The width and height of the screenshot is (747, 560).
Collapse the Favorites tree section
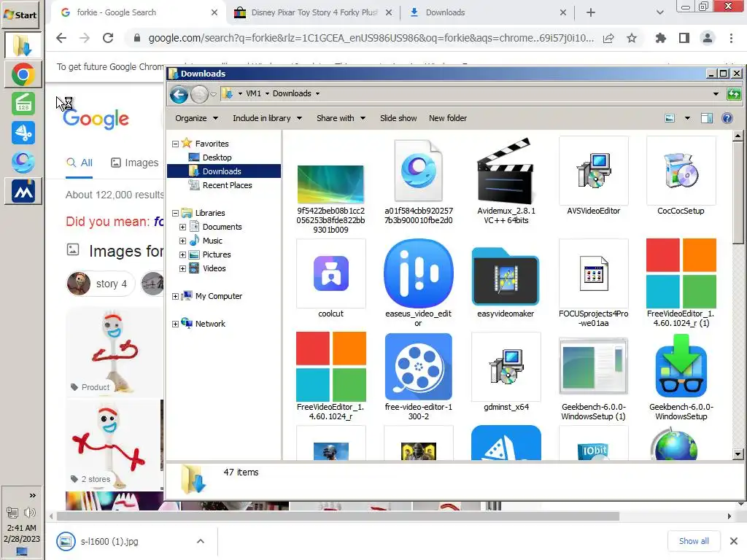click(x=175, y=144)
